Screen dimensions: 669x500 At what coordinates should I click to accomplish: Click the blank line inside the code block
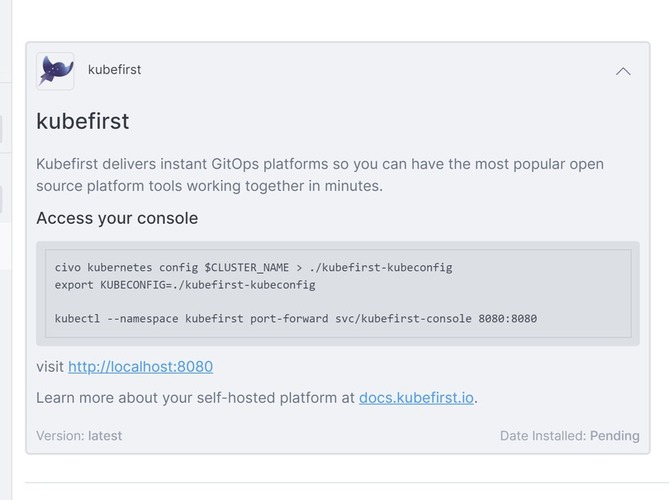click(338, 302)
